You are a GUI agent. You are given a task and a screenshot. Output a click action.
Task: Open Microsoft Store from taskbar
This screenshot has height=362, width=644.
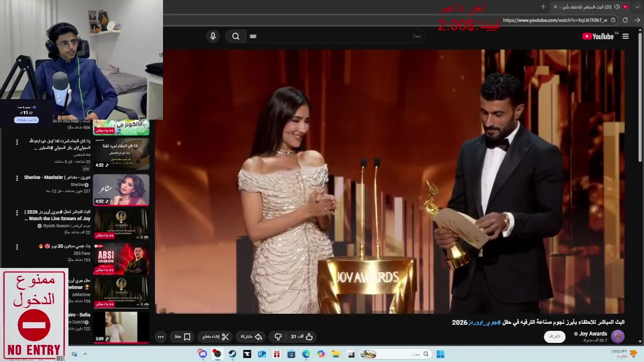click(x=291, y=354)
